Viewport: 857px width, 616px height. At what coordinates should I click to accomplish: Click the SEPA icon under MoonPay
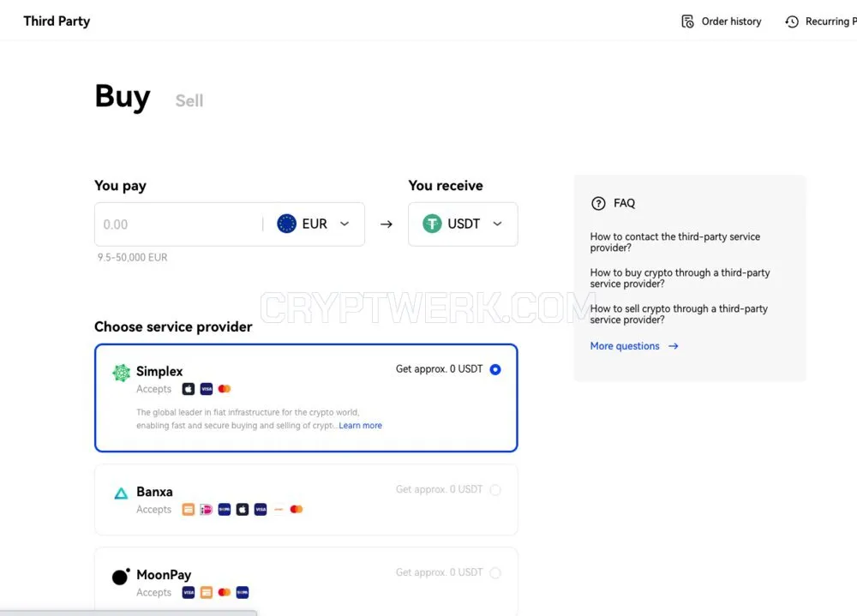point(243,593)
